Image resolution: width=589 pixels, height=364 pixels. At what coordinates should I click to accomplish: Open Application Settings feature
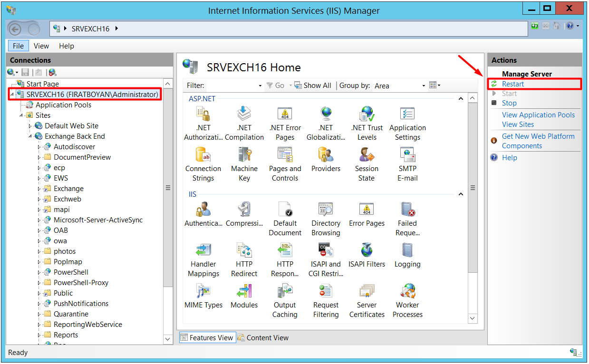tap(408, 123)
